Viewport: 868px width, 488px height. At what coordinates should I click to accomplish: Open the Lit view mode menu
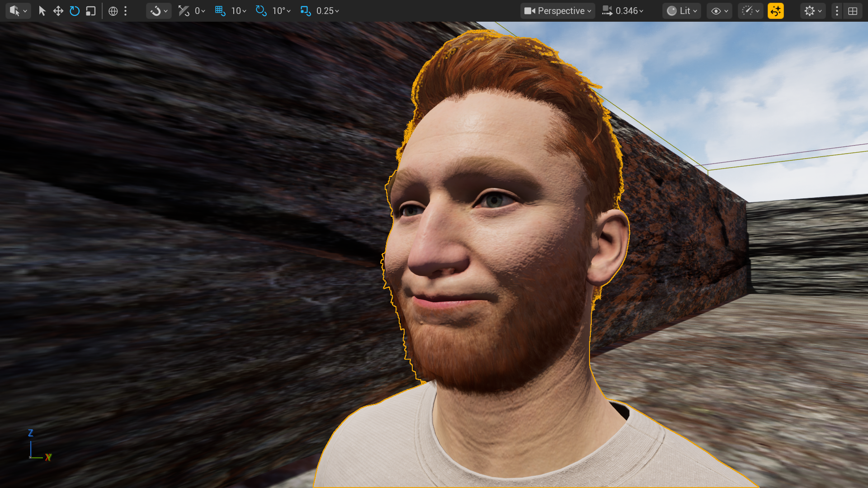(682, 11)
